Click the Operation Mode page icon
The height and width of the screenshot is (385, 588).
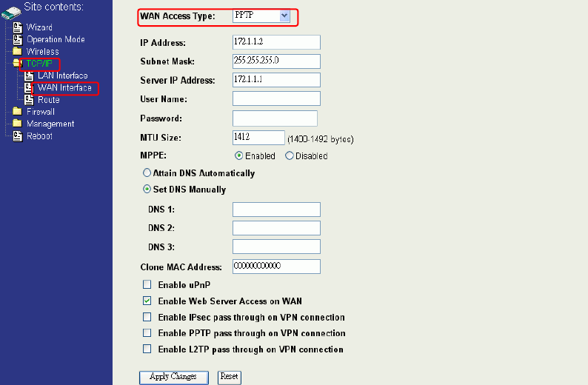[x=18, y=39]
